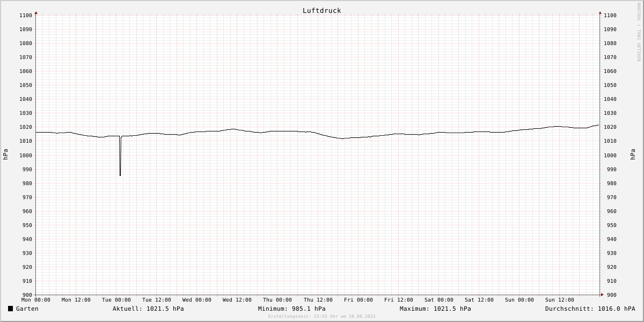Click the 1000 label on the left axis
644x322 pixels.
(26, 155)
